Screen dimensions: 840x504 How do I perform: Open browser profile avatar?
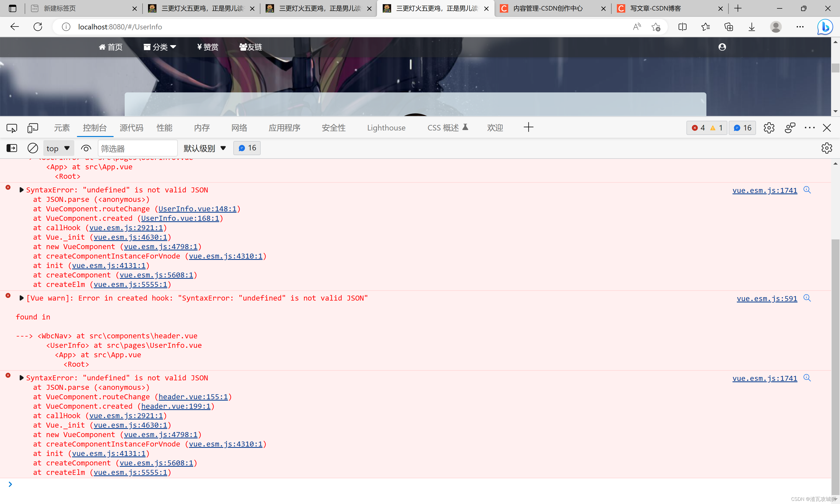click(775, 27)
